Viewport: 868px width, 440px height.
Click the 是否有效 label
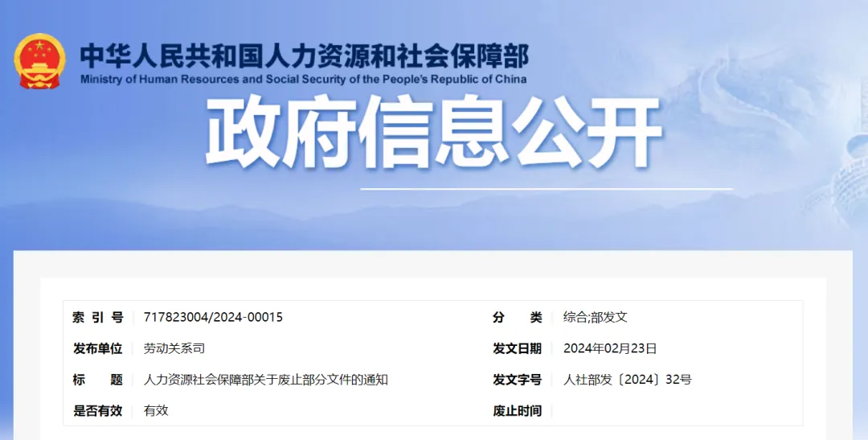tap(98, 410)
